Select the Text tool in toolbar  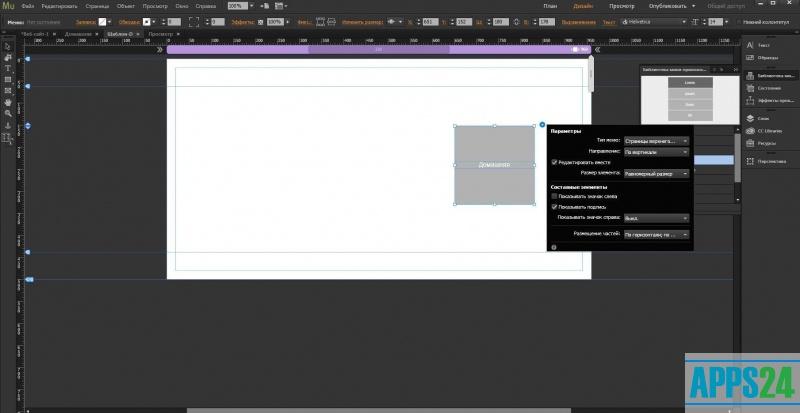(x=7, y=68)
